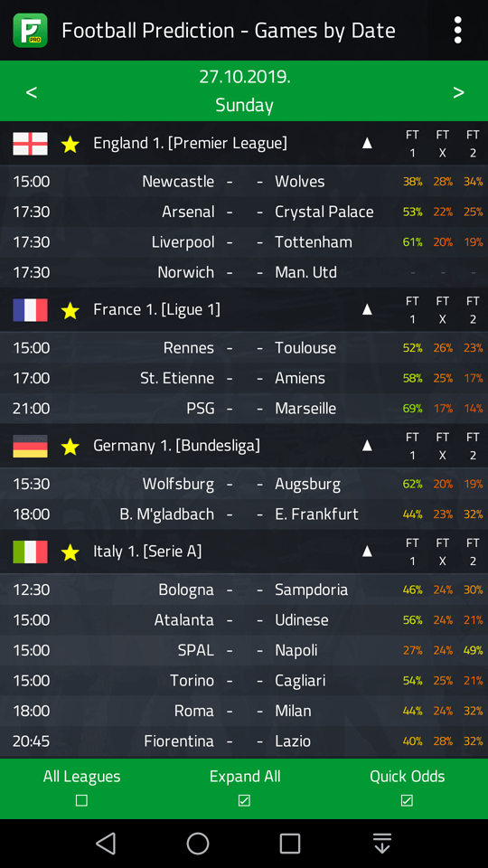Toggle favorite star for Italy Serie A
Screen dimensions: 488x868
point(70,552)
